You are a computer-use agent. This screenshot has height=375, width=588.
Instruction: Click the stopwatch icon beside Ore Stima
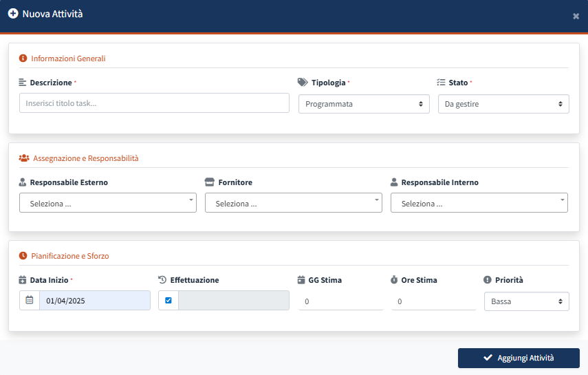point(394,280)
